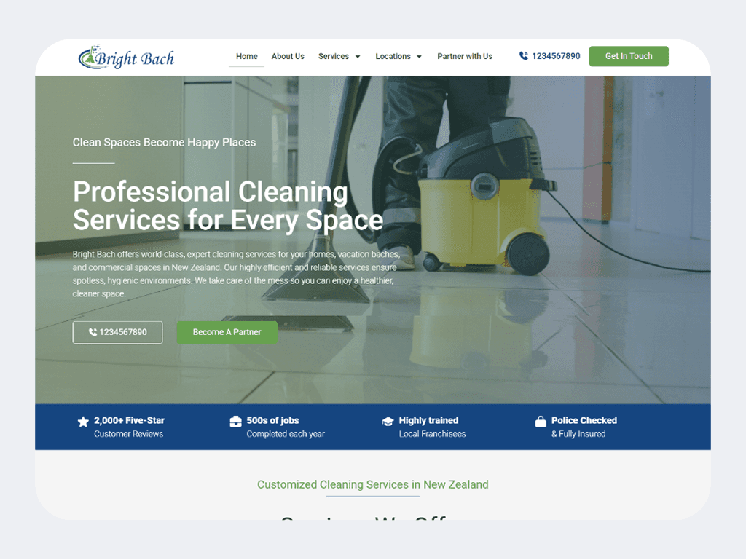This screenshot has height=560, width=746.
Task: Click the star icon beside Five-Star reviews
Action: click(x=83, y=422)
